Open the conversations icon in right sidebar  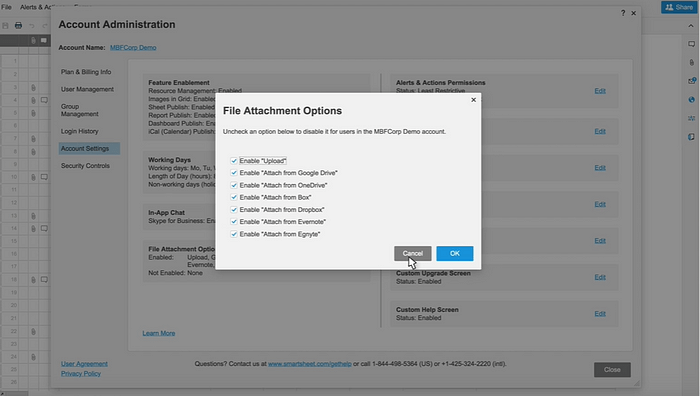692,44
